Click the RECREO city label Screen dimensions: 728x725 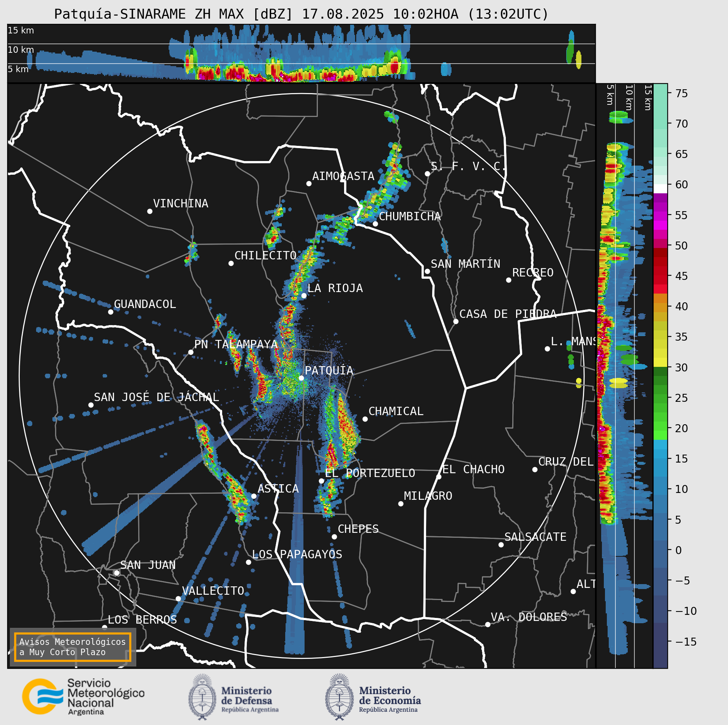tap(533, 273)
